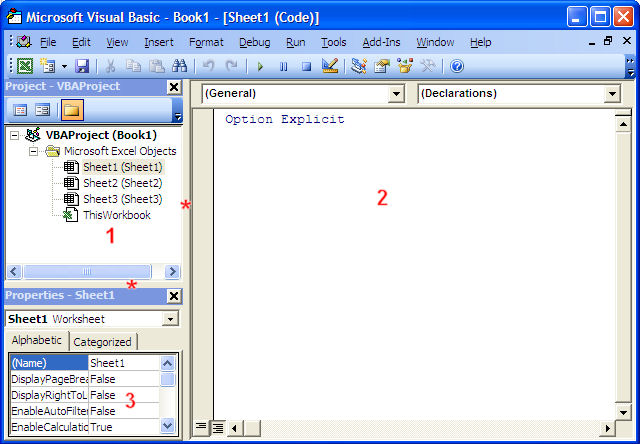Viewport: 640px width, 444px height.
Task: Click the Break pause icon
Action: coord(283,66)
